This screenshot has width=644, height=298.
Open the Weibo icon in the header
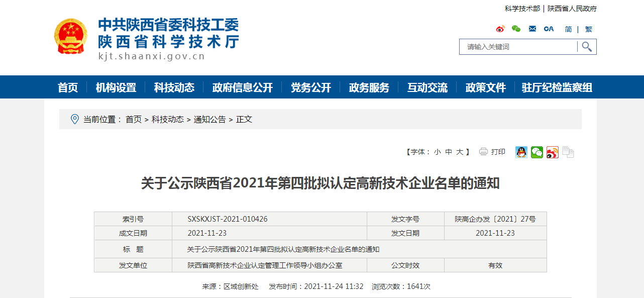click(x=500, y=29)
